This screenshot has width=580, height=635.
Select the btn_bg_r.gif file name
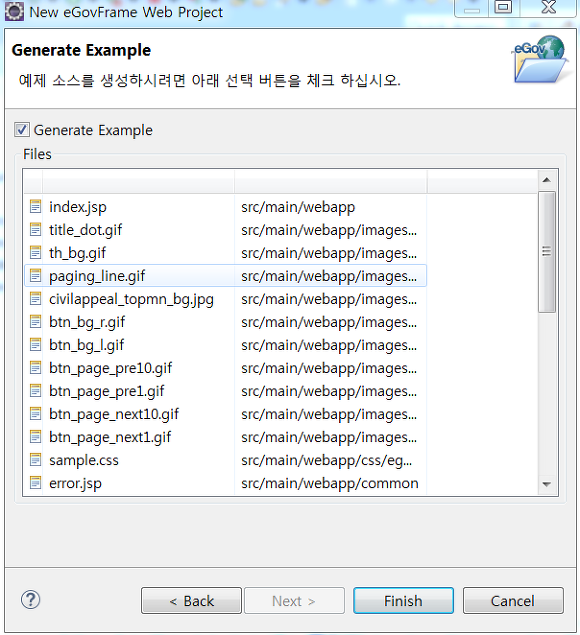click(x=87, y=323)
